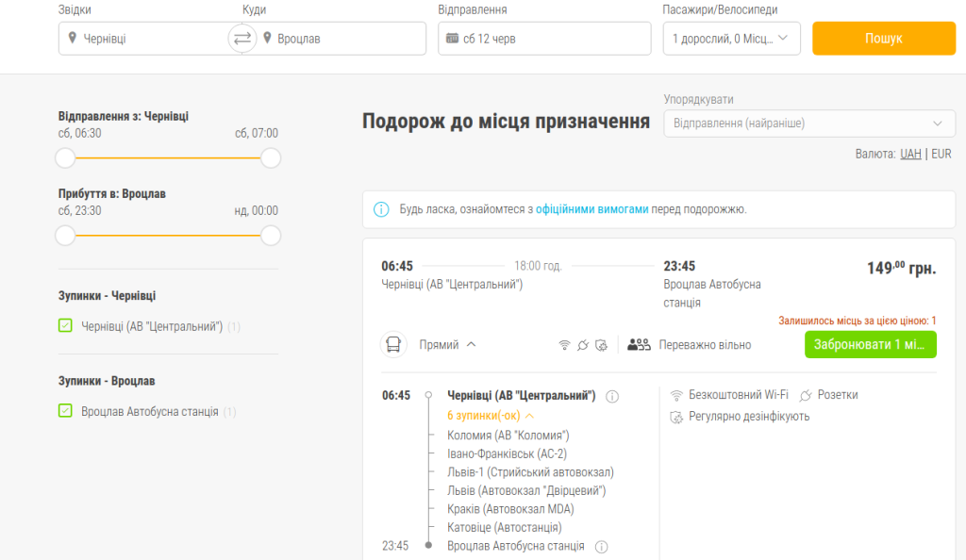Screen dimensions: 966x560
Task: Click the blue info icon in requirements notice
Action: pos(381,209)
